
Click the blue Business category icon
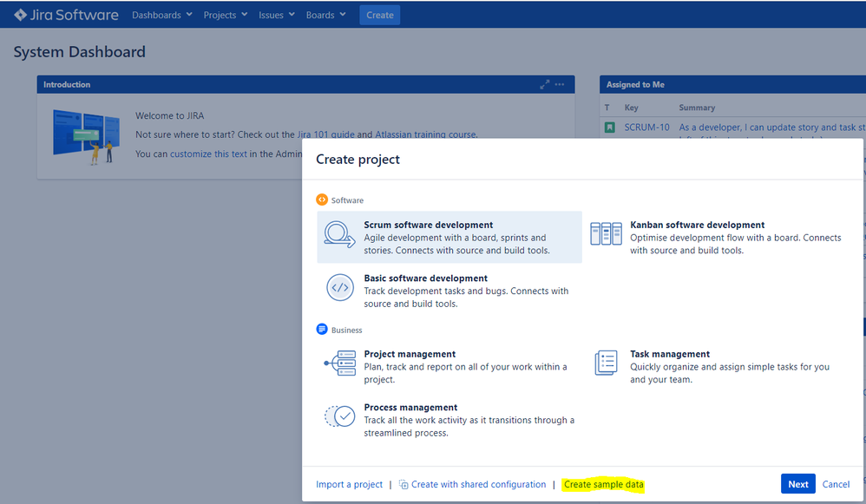pos(321,329)
